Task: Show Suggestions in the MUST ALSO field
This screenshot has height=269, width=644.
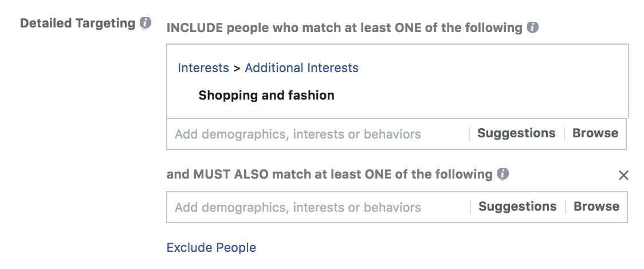Action: 517,207
